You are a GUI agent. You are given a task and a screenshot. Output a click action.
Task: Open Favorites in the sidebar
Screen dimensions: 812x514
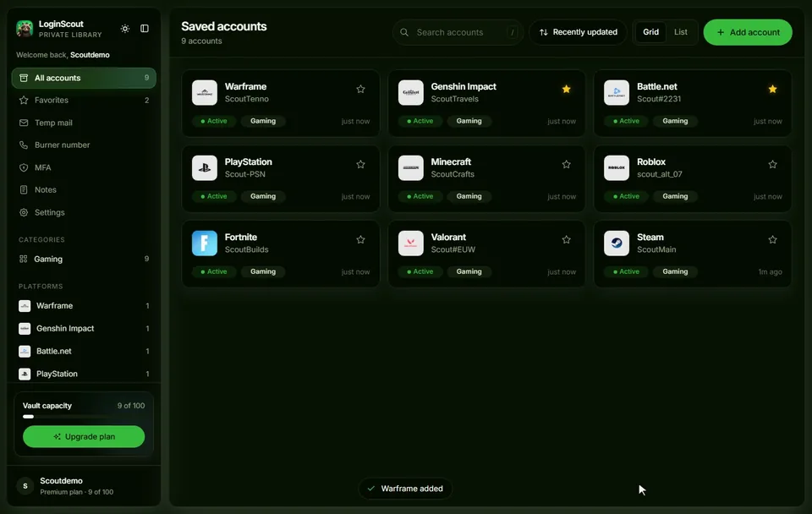84,100
